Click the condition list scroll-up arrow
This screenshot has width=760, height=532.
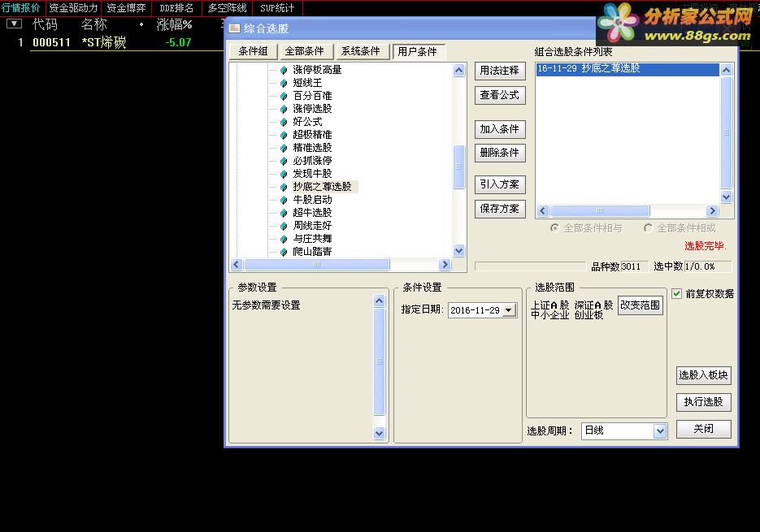click(x=726, y=70)
